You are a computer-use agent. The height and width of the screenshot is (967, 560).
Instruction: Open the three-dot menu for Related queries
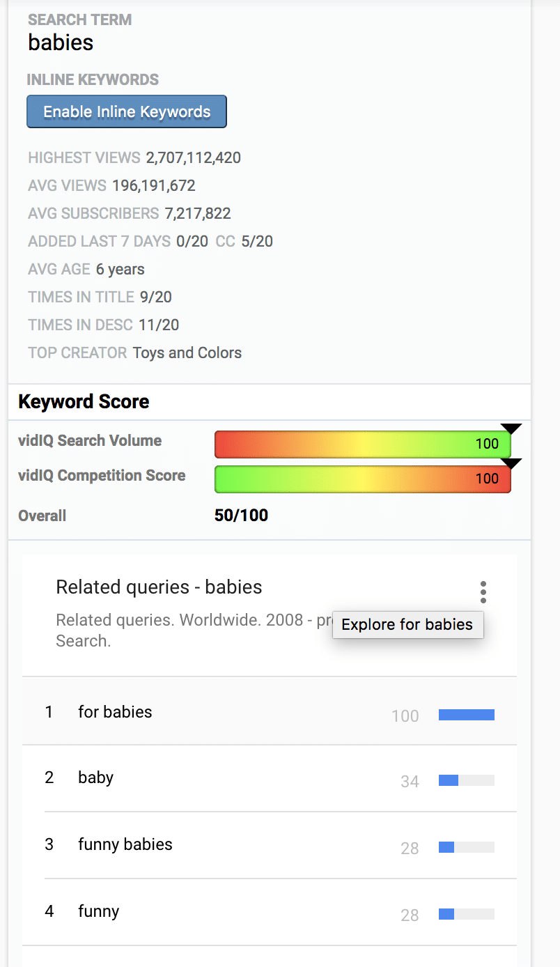tap(483, 592)
